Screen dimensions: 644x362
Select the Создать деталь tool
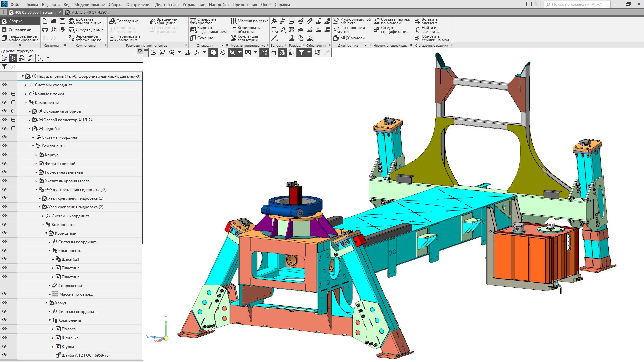click(86, 29)
